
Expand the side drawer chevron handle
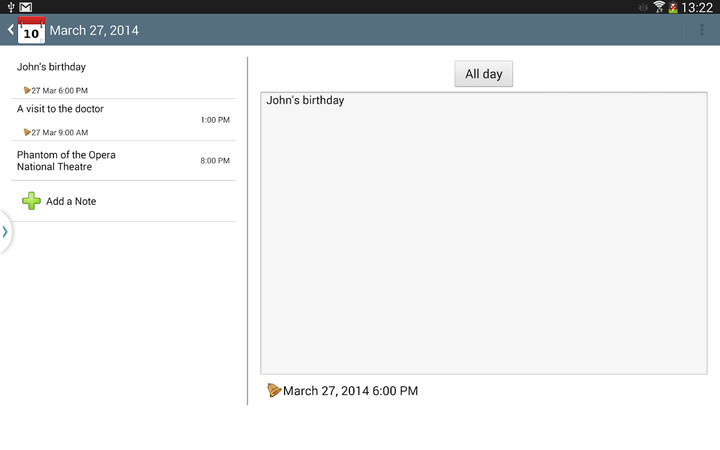[5, 232]
